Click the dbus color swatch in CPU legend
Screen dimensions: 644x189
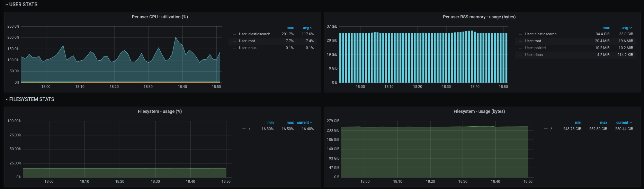234,48
